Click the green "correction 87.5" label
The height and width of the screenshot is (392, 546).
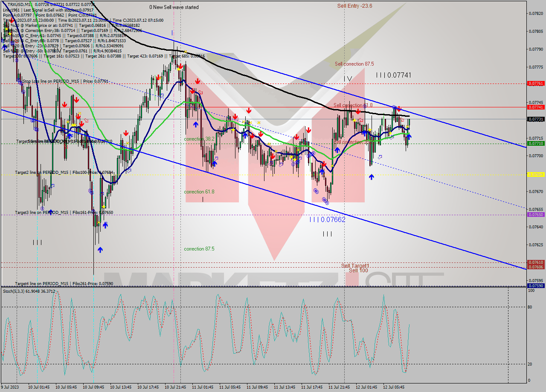click(x=200, y=249)
